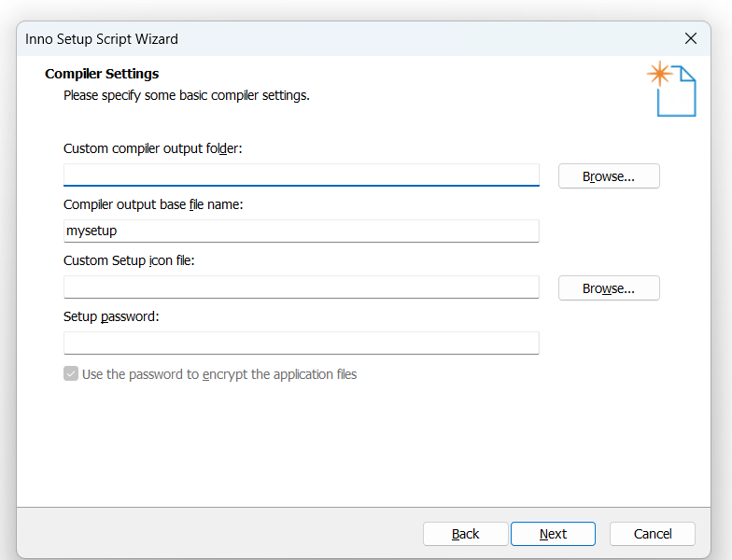Click the Compiler Settings heading
This screenshot has width=732, height=560.
pos(102,74)
